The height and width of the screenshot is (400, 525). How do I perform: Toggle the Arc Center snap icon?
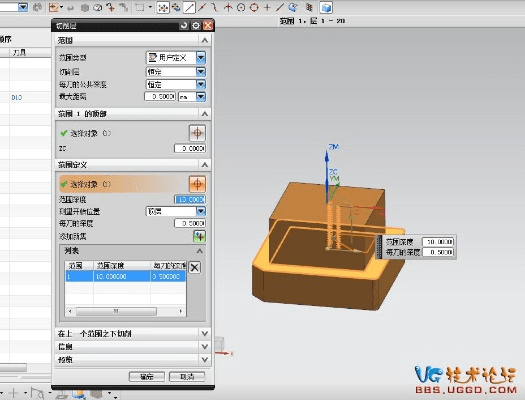(x=241, y=8)
